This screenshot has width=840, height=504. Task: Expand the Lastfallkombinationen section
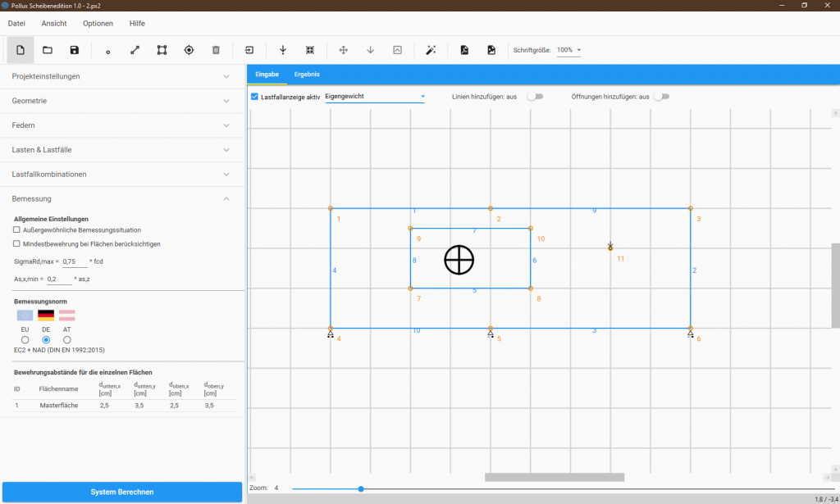click(x=122, y=175)
